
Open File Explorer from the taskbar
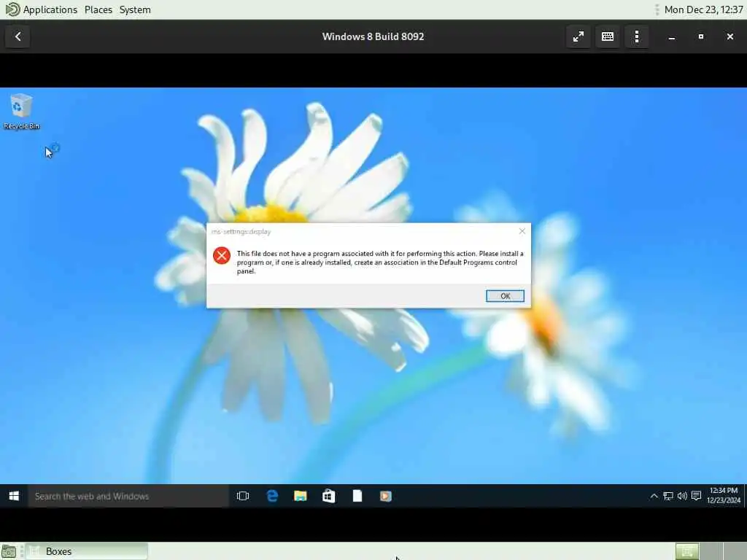[300, 496]
